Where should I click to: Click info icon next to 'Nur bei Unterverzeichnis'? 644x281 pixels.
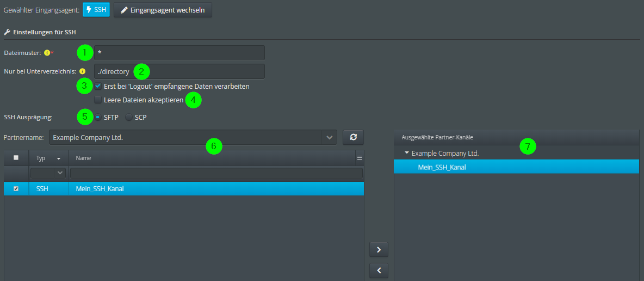coord(82,71)
